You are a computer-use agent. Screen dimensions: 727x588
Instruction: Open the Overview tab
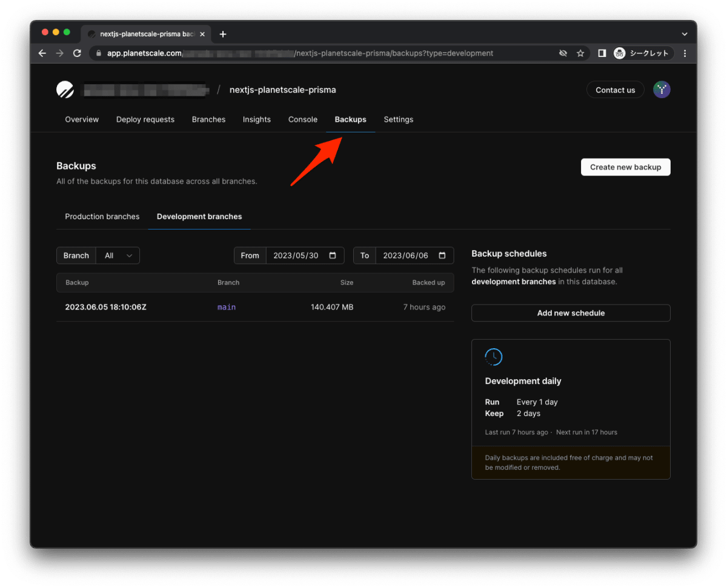pos(82,119)
